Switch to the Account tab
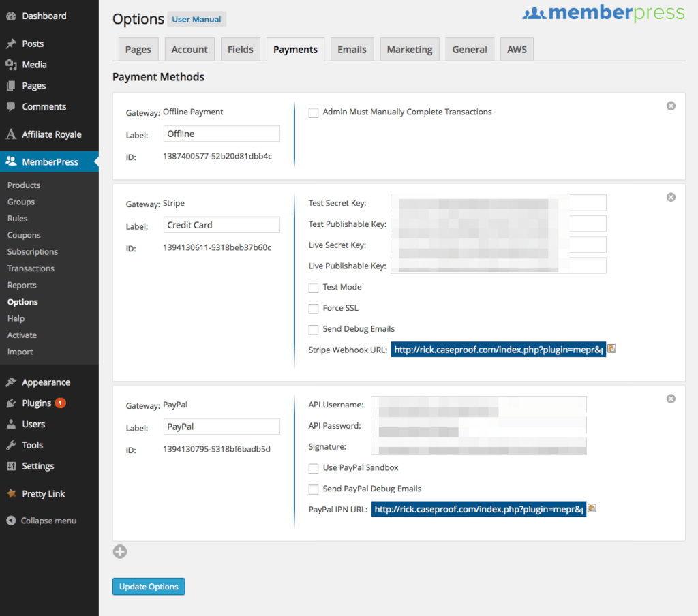This screenshot has width=698, height=616. click(x=189, y=50)
